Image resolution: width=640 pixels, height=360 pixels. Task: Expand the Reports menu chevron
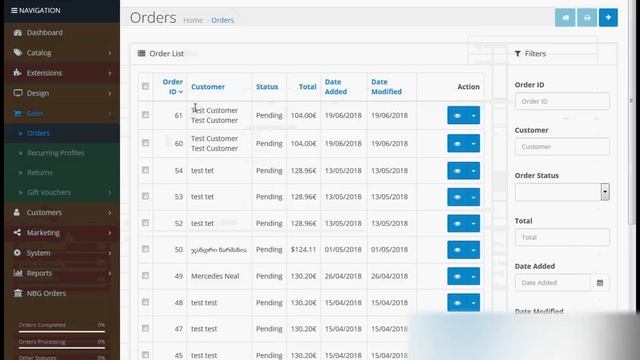[109, 273]
